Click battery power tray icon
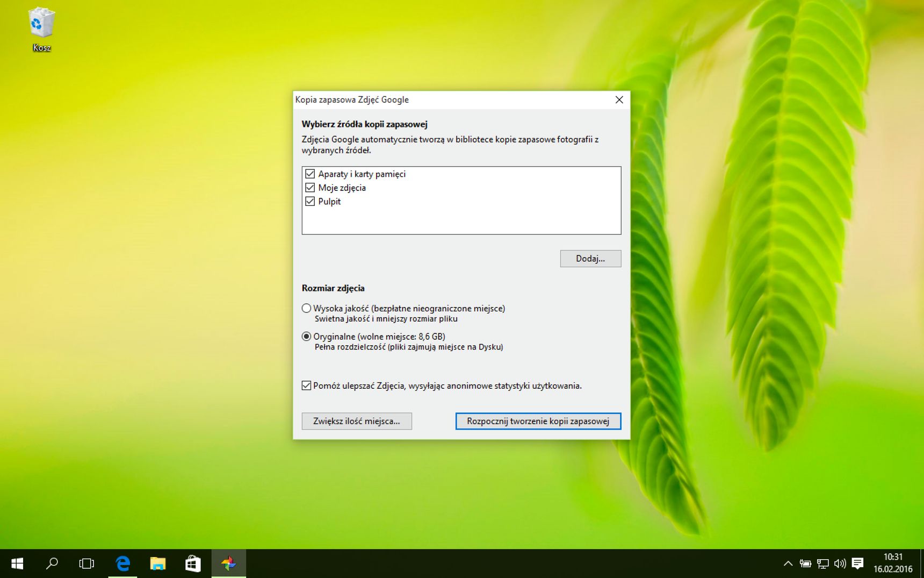 coord(805,563)
